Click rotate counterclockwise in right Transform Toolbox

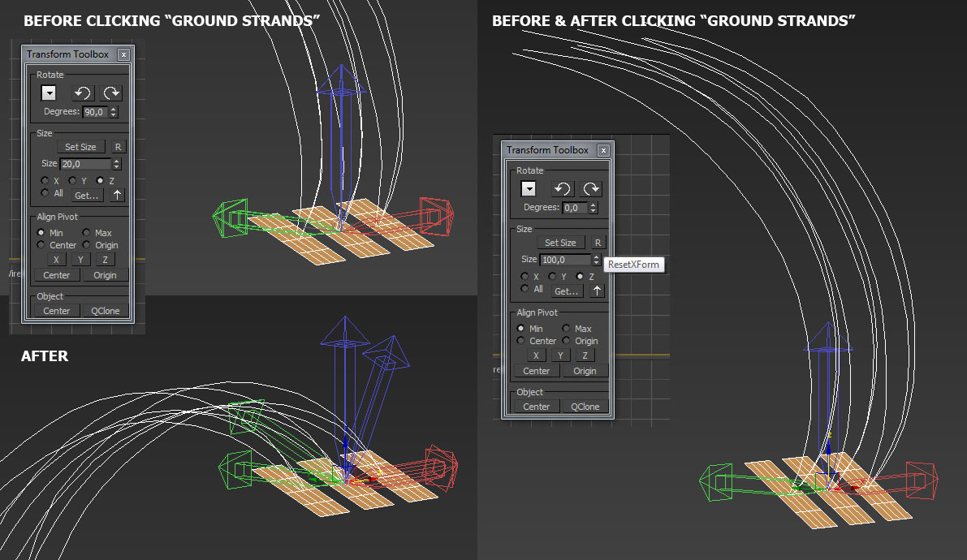[562, 188]
